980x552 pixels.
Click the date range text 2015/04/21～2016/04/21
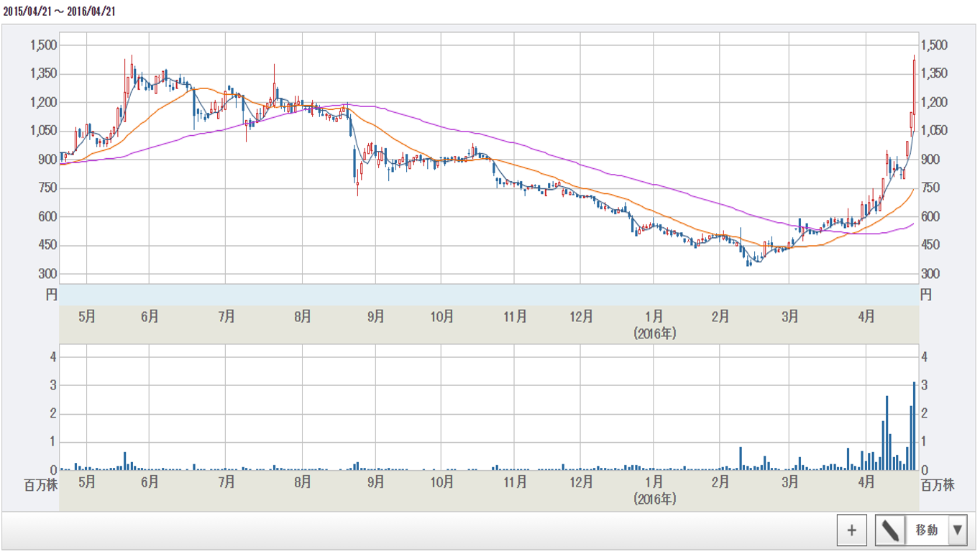click(60, 11)
